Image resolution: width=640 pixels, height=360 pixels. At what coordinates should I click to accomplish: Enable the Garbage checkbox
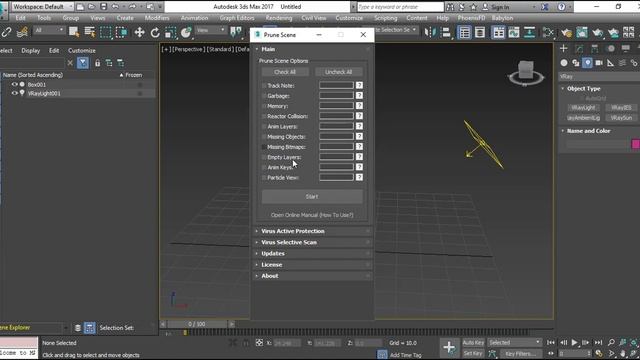(x=264, y=96)
